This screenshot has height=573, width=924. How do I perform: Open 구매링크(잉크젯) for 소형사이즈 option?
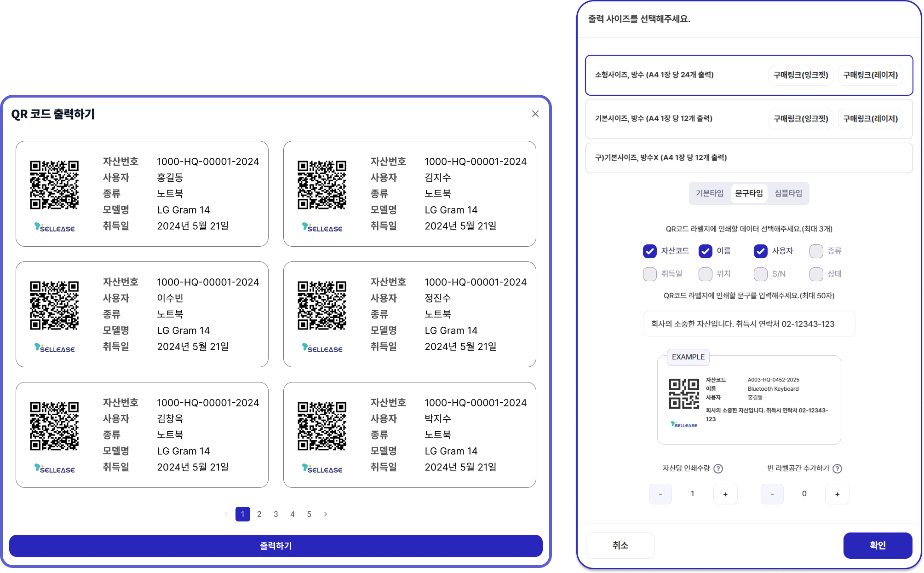tap(800, 75)
